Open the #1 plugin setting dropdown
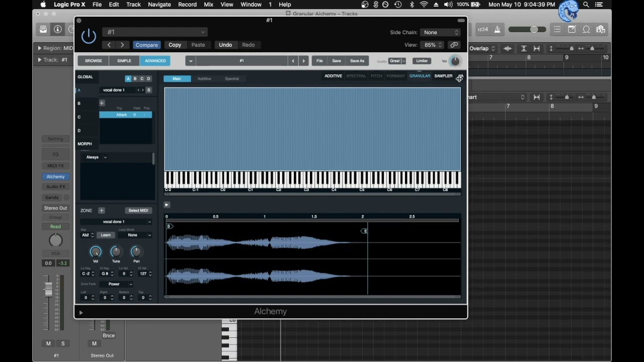The image size is (644, 362). pos(155,32)
